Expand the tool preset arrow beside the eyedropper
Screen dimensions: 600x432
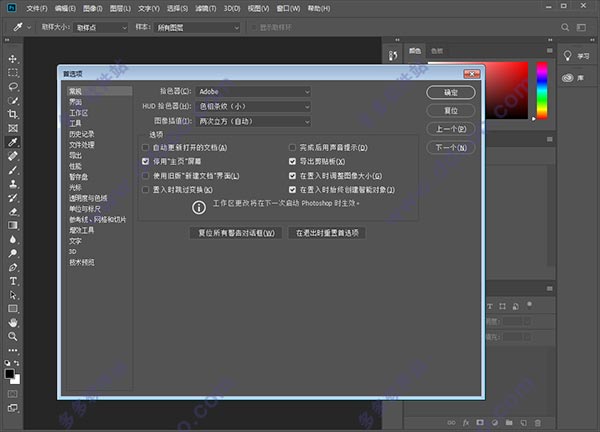(x=29, y=28)
